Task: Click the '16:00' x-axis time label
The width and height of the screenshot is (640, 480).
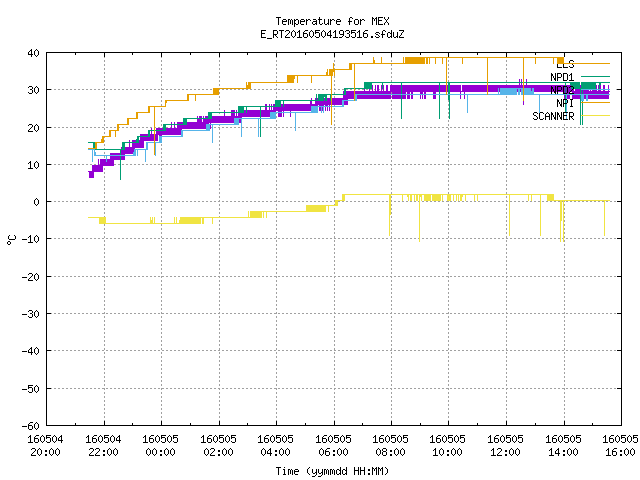Action: [621, 452]
